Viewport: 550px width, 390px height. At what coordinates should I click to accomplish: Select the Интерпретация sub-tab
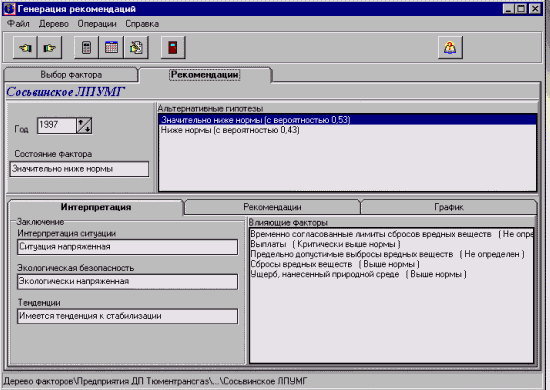pyautogui.click(x=96, y=207)
